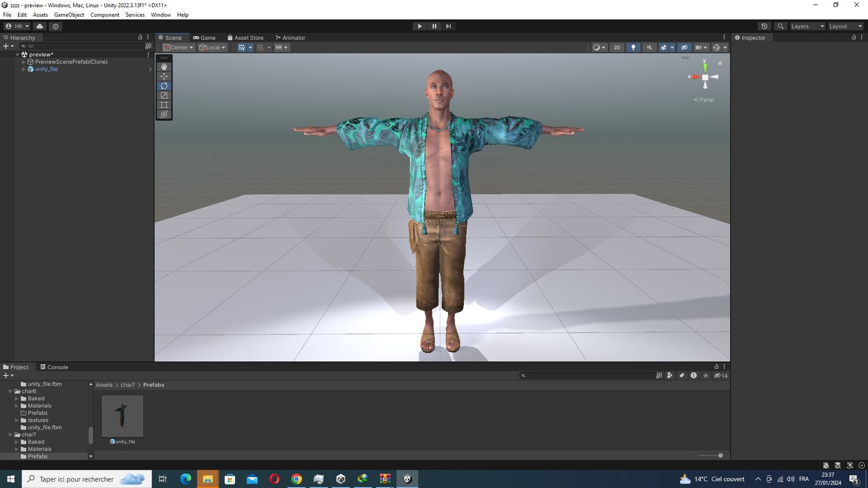Switch to the Console tab

point(54,367)
